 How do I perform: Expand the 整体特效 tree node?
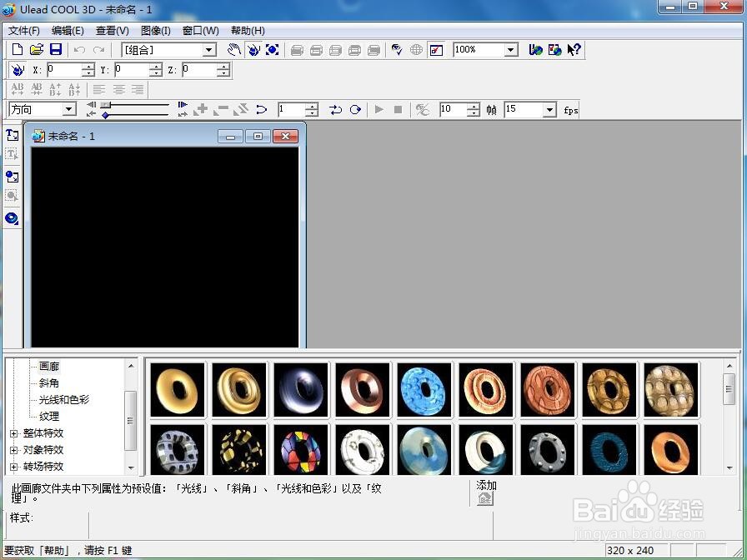coord(14,433)
